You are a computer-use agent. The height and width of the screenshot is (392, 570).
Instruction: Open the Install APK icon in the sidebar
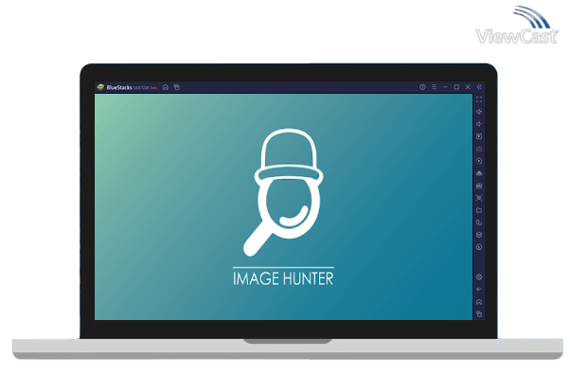tap(479, 173)
